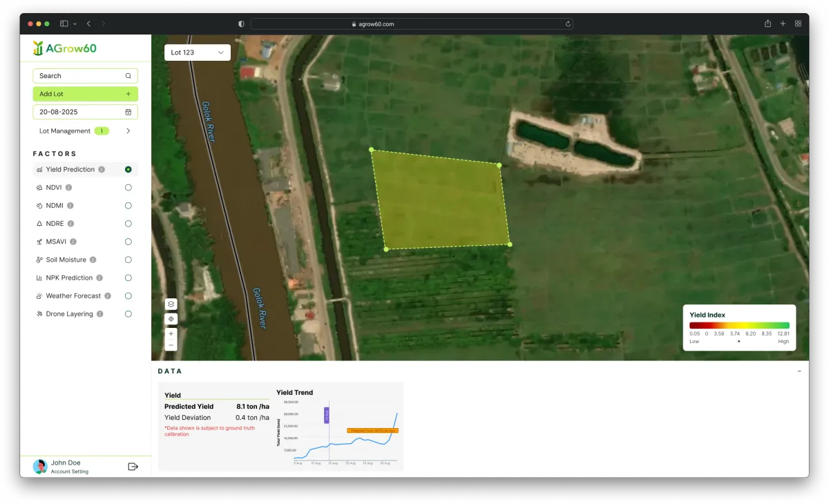This screenshot has width=829, height=504.
Task: Reload the page in address bar
Action: [568, 23]
